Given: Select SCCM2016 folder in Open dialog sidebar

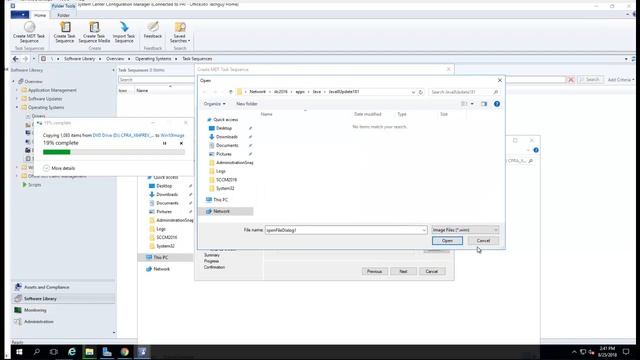Looking at the screenshot, I should click(226, 180).
